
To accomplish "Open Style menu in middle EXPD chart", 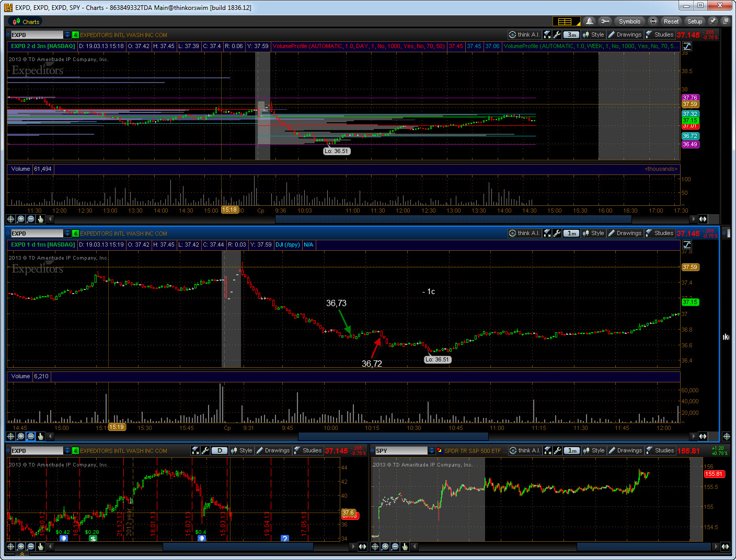I will pos(593,233).
